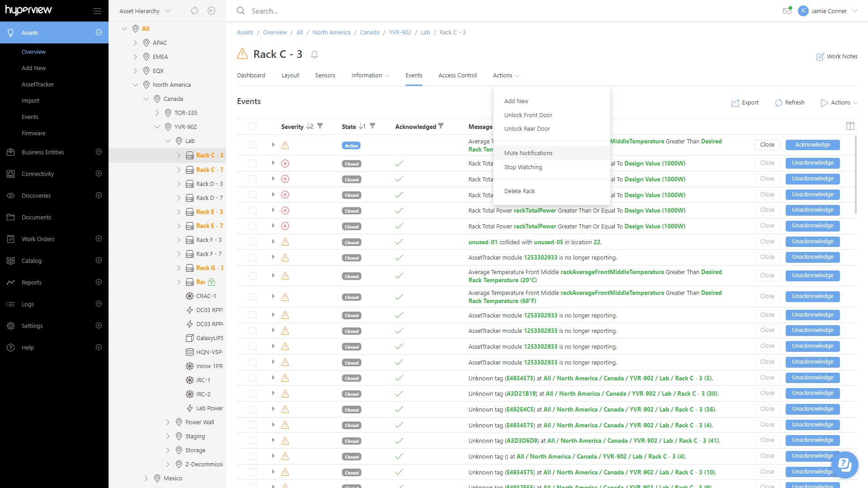Click the search magnifier icon
The width and height of the screenshot is (868, 488).
point(241,11)
